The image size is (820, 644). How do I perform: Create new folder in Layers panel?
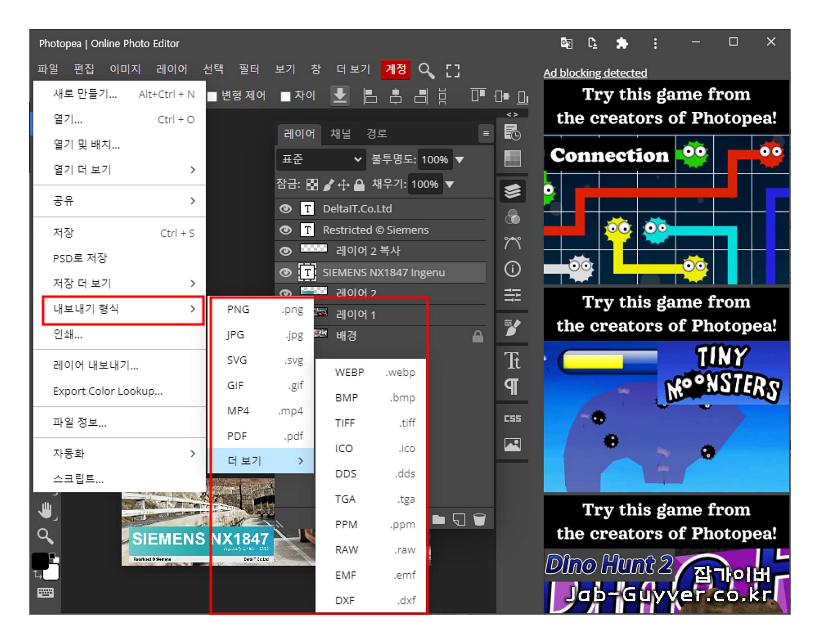click(x=438, y=519)
